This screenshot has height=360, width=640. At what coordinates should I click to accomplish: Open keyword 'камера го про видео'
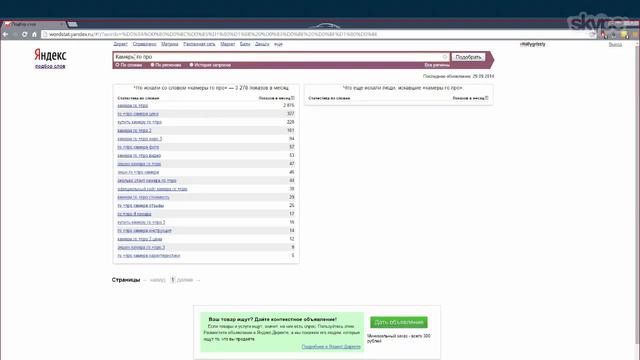pyautogui.click(x=139, y=156)
